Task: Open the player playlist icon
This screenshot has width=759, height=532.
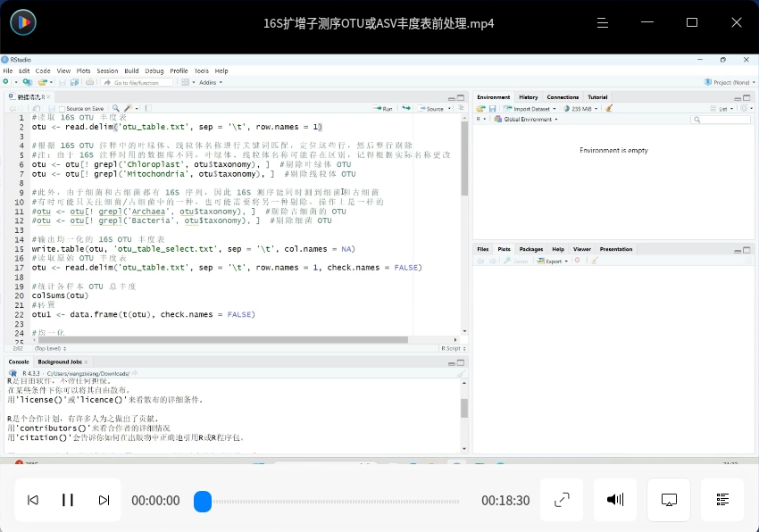Action: [722, 500]
